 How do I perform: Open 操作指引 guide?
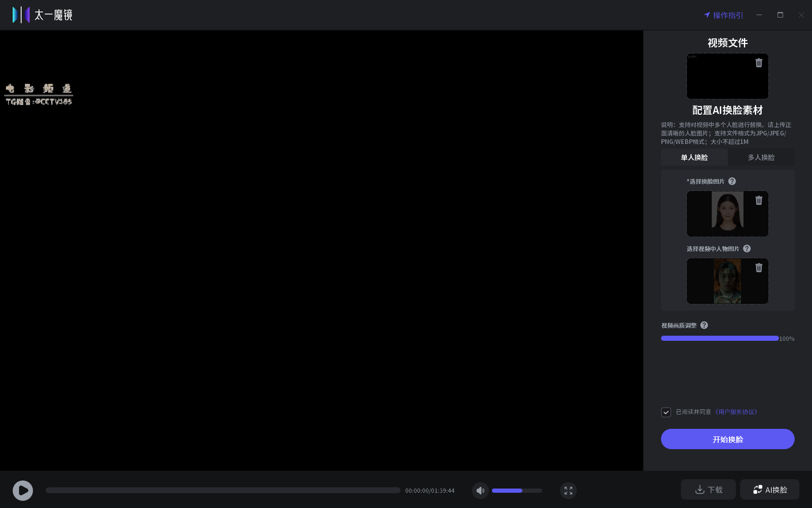pos(724,15)
